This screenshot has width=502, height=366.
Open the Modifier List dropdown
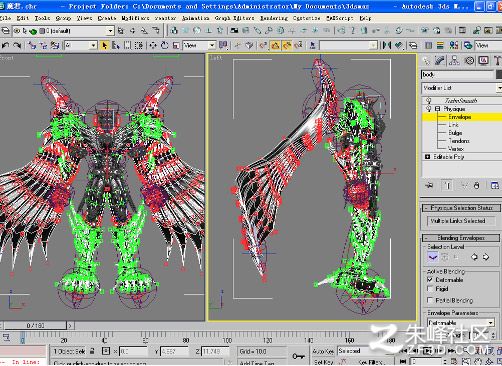pyautogui.click(x=461, y=88)
